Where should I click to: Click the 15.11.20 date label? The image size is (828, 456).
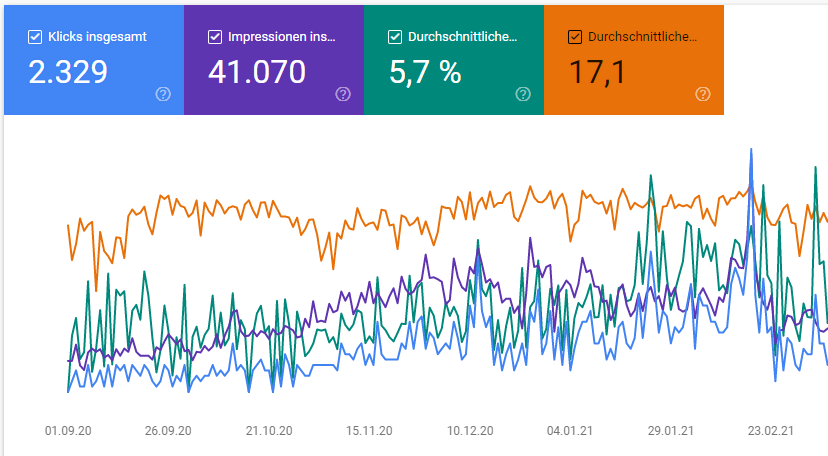click(x=369, y=430)
